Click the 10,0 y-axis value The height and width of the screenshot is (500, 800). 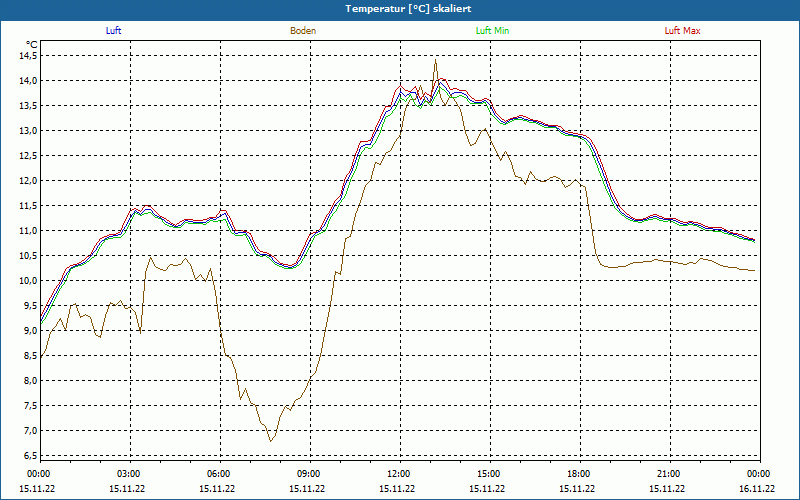click(x=28, y=281)
